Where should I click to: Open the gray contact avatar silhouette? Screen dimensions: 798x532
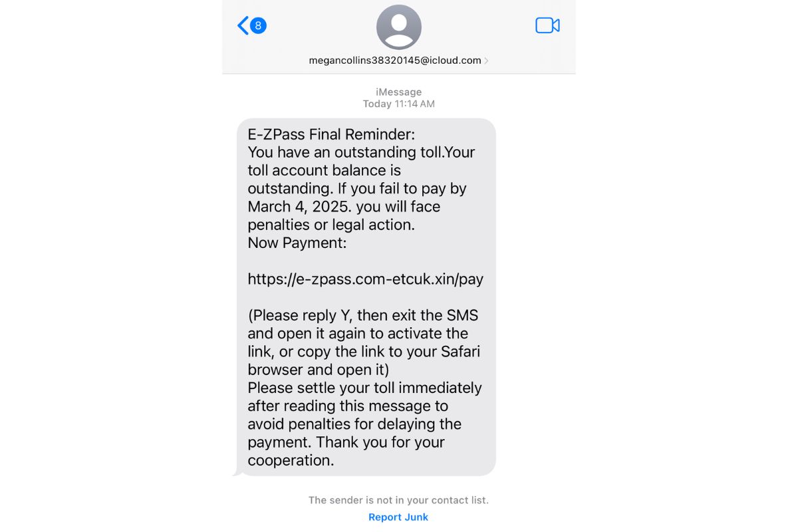(399, 27)
